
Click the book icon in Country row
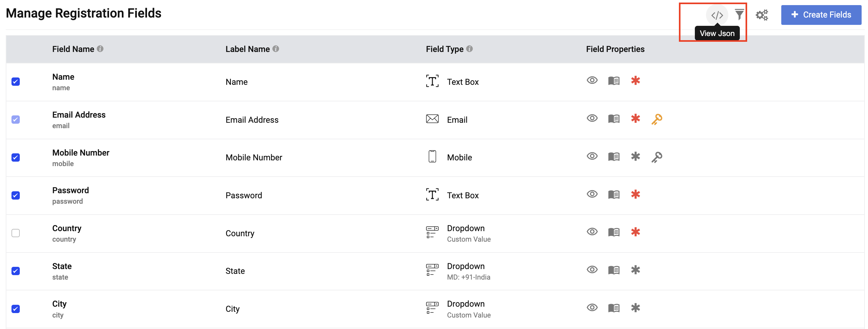(614, 232)
